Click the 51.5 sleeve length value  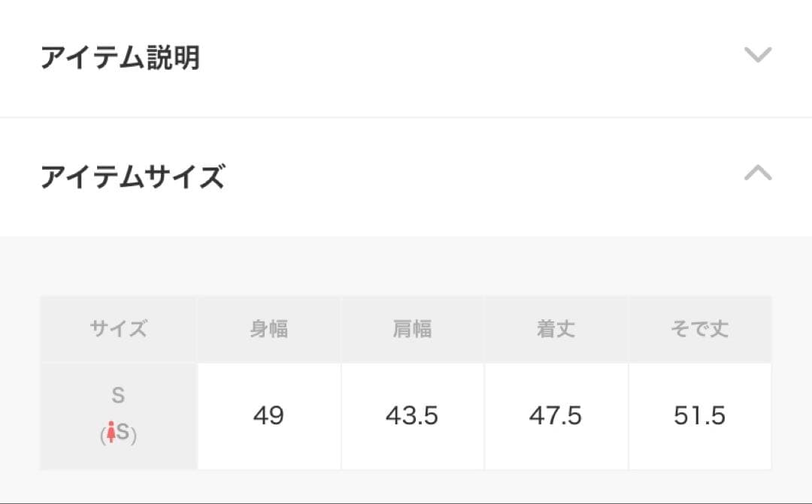(700, 415)
